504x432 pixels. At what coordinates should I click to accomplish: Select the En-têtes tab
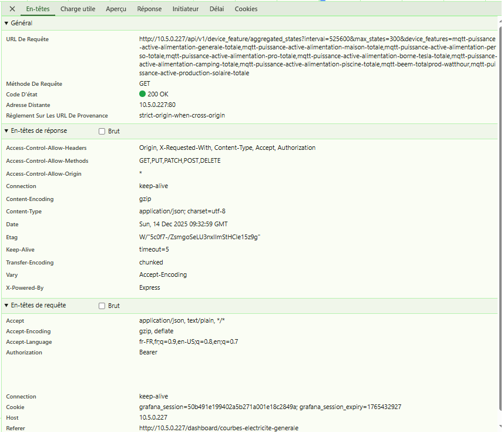(38, 9)
